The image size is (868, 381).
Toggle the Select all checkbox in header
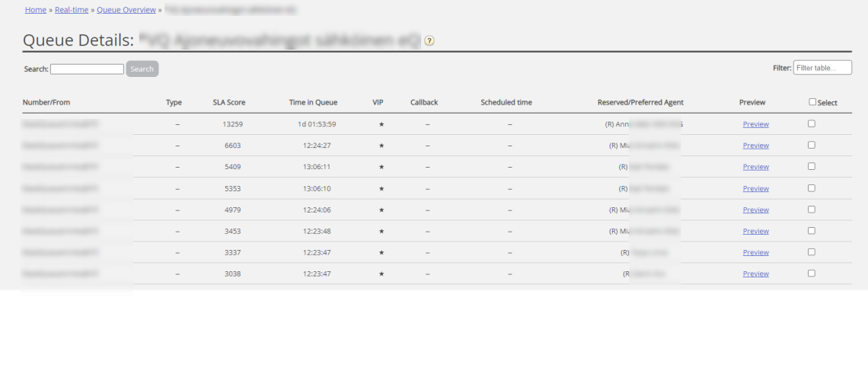pos(812,102)
